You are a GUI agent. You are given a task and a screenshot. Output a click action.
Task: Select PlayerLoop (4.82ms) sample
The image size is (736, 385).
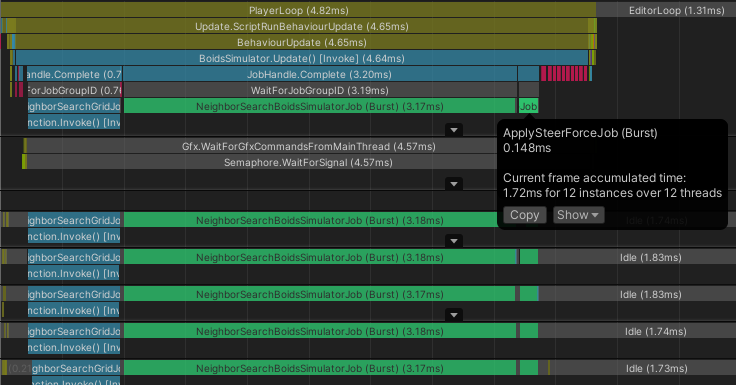coord(299,10)
